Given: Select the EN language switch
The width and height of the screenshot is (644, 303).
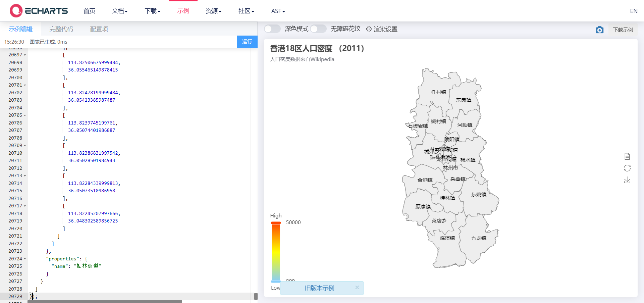Looking at the screenshot, I should point(634,11).
